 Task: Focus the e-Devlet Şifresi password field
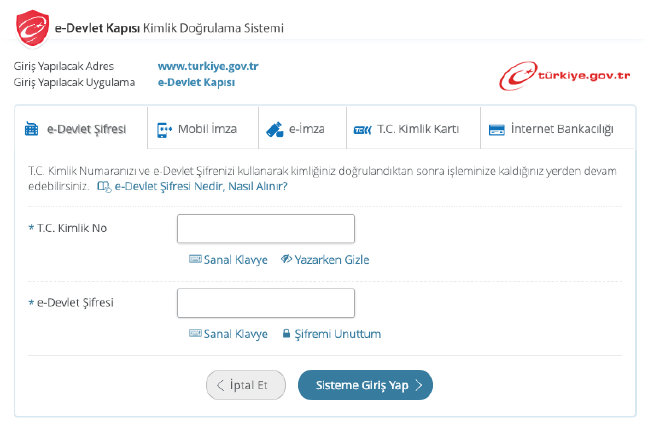266,303
